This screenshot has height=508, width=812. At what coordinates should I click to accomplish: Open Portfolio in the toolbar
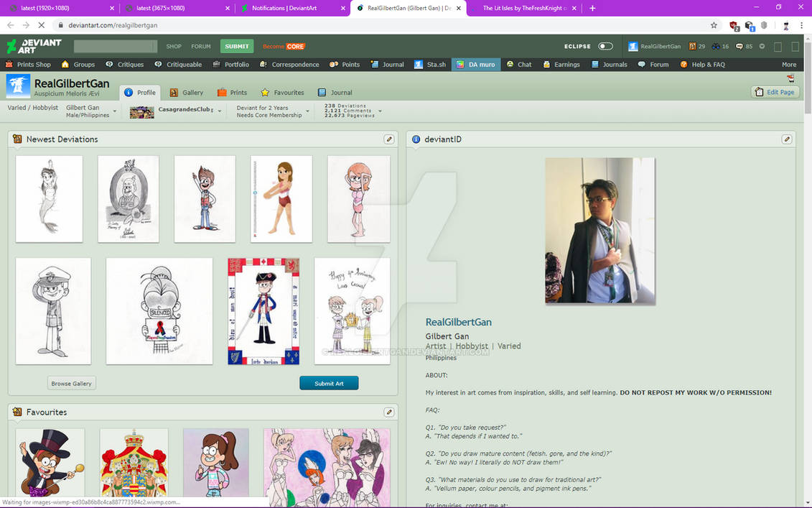pos(231,64)
